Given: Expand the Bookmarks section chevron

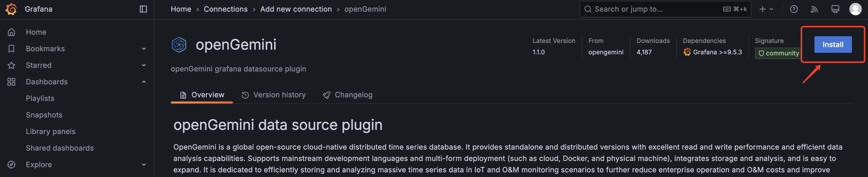Looking at the screenshot, I should pos(144,49).
